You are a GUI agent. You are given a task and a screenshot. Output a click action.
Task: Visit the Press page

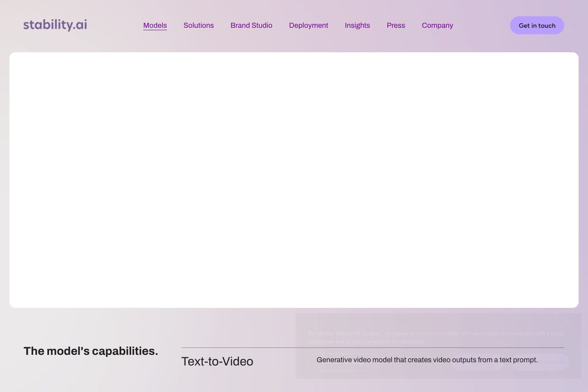click(396, 25)
